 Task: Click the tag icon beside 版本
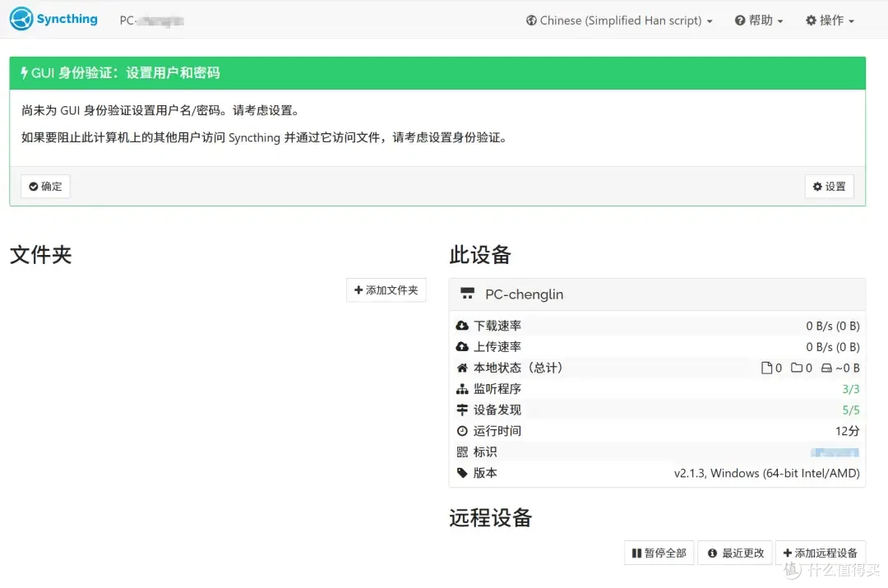[462, 473]
